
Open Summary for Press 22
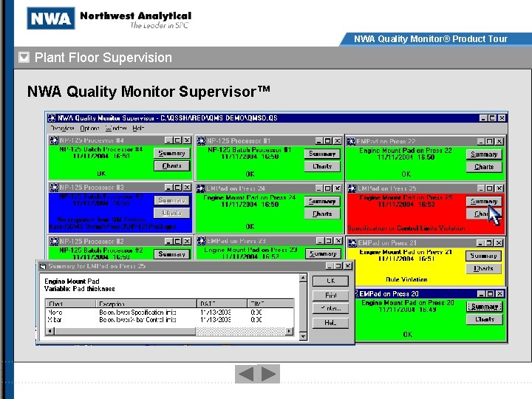point(484,154)
